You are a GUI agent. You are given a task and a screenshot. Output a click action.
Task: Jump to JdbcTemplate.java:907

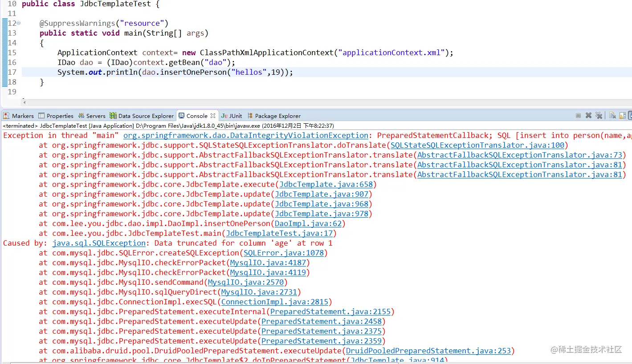coord(322,194)
